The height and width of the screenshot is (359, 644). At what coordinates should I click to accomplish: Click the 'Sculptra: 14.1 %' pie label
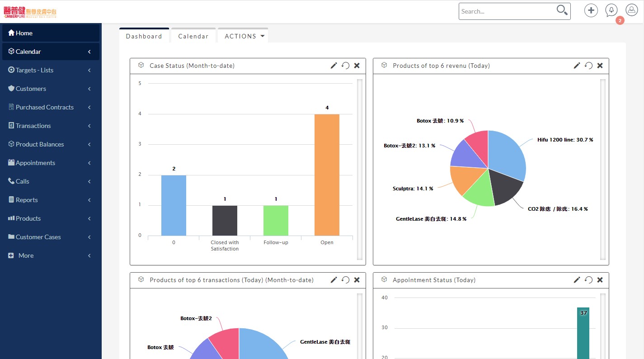coord(413,189)
